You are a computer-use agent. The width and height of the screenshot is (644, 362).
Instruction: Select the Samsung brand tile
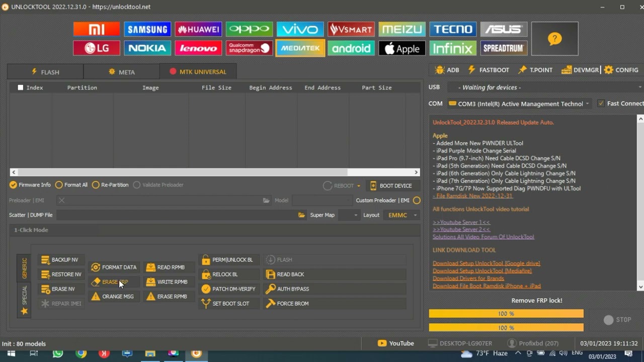pos(147,29)
